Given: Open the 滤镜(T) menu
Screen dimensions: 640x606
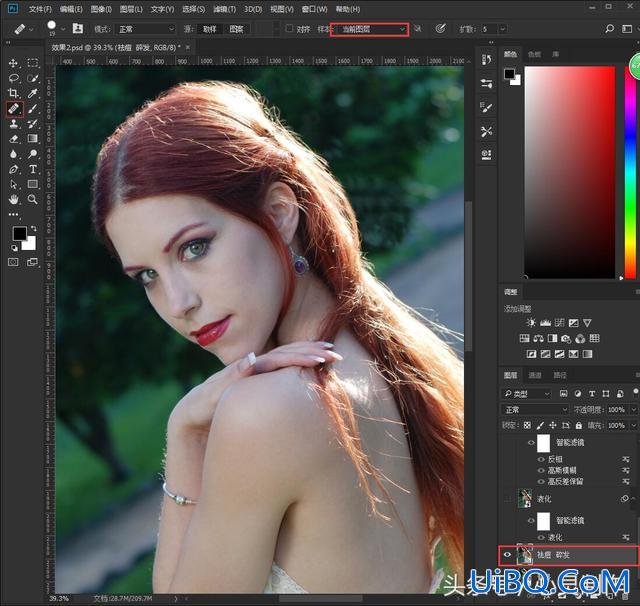Looking at the screenshot, I should pos(224,9).
